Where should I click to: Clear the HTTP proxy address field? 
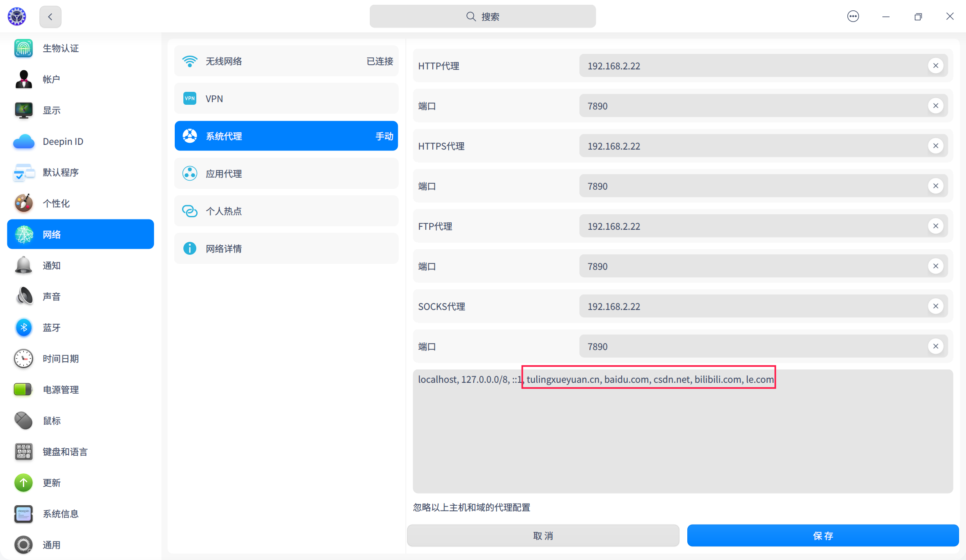pyautogui.click(x=935, y=66)
